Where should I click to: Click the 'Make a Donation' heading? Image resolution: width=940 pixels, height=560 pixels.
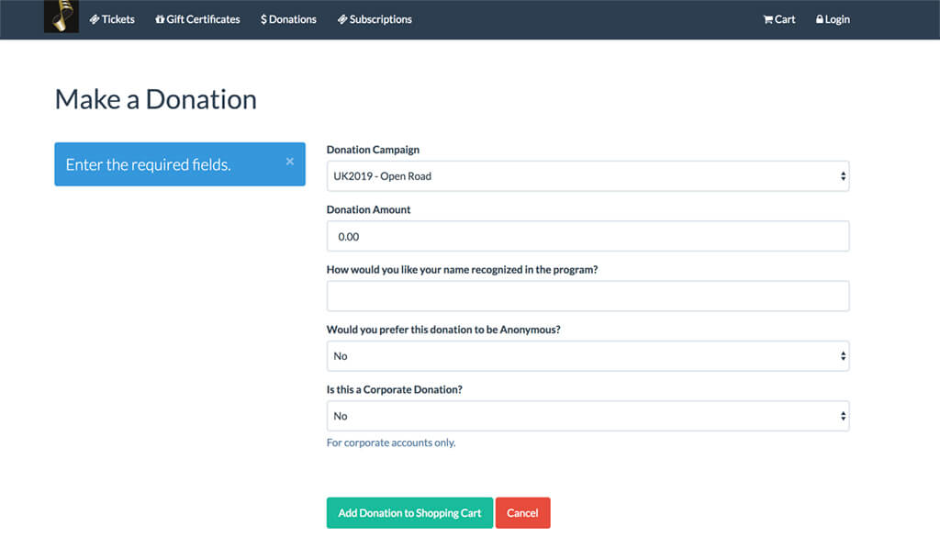[156, 99]
